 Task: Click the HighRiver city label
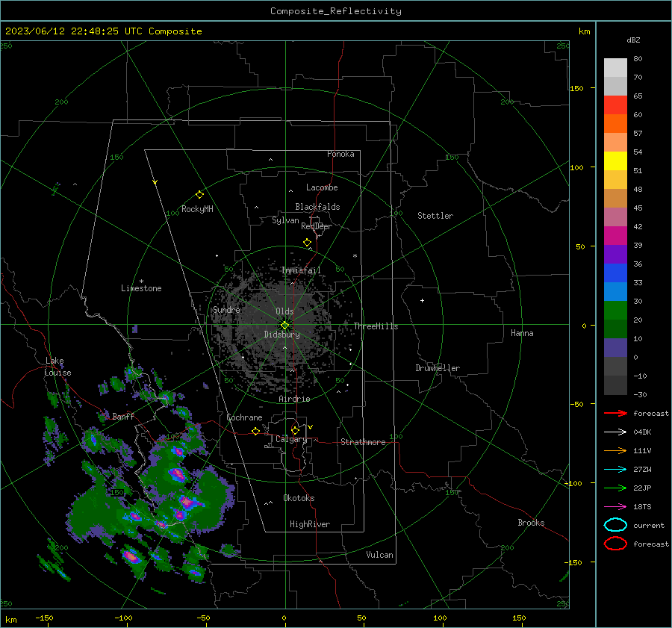tap(310, 524)
